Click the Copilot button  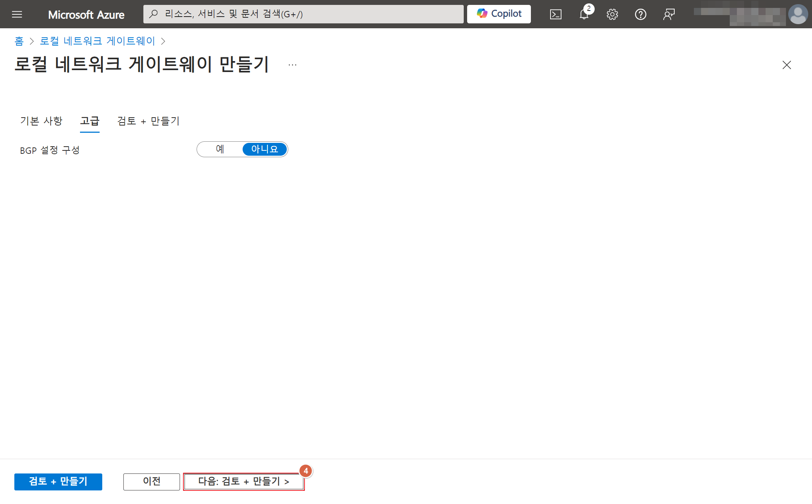[499, 14]
